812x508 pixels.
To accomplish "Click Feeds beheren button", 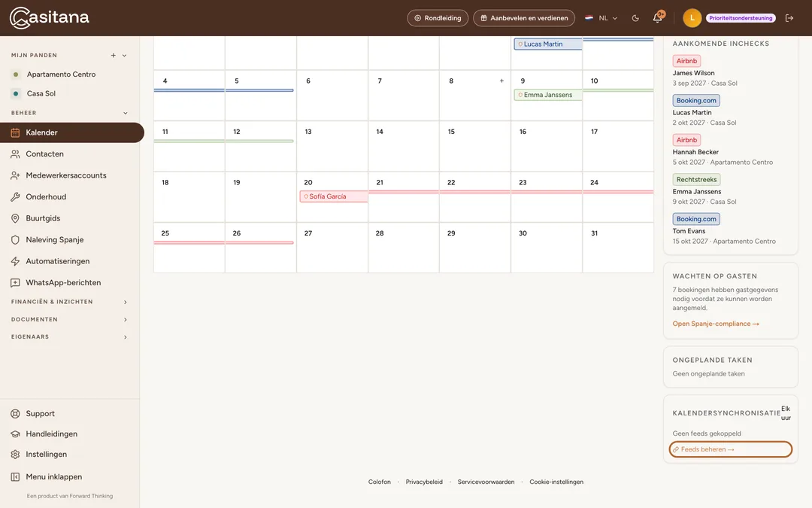I will (731, 449).
